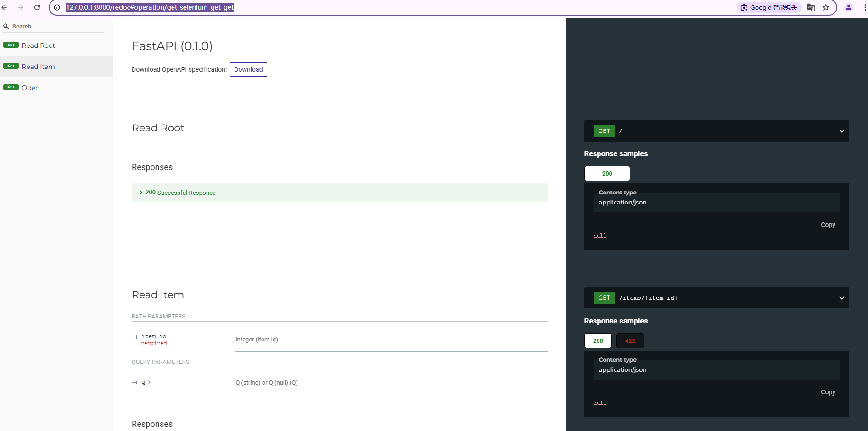Viewport: 868px width, 431px height.
Task: Select the 200 tab in Read Item samples
Action: (x=598, y=340)
